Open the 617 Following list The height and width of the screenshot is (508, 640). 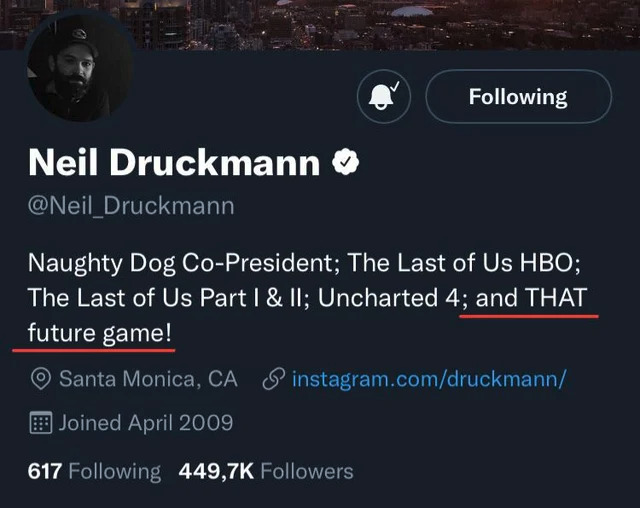94,471
